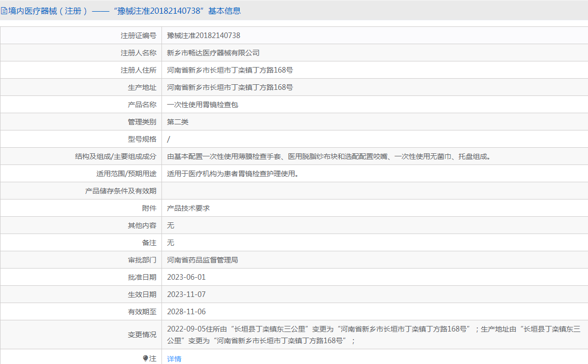Screen dimensions: 588x364
Task: Click the 生产地址 row label
Action: (x=142, y=87)
